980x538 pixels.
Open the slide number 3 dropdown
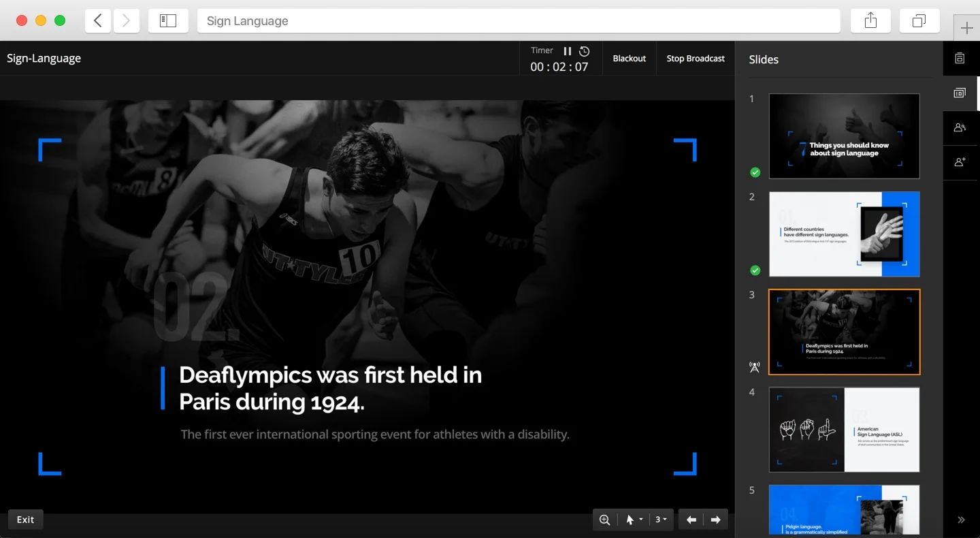point(660,520)
